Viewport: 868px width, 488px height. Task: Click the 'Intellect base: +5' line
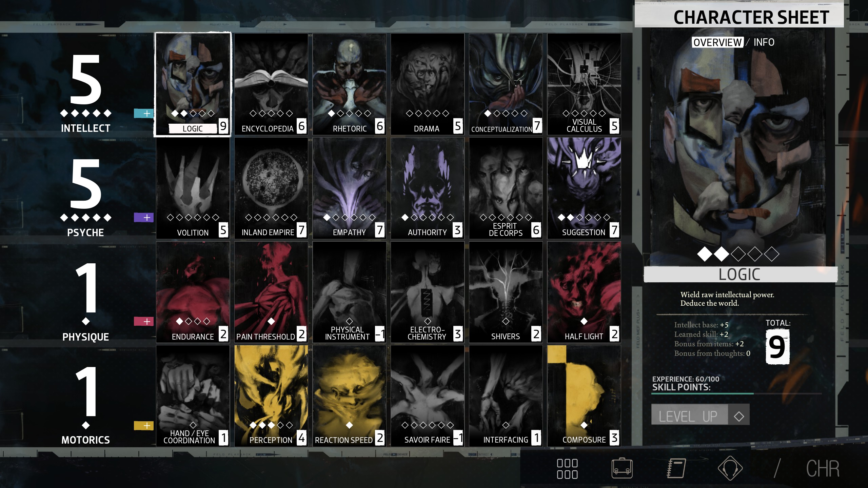[701, 325]
